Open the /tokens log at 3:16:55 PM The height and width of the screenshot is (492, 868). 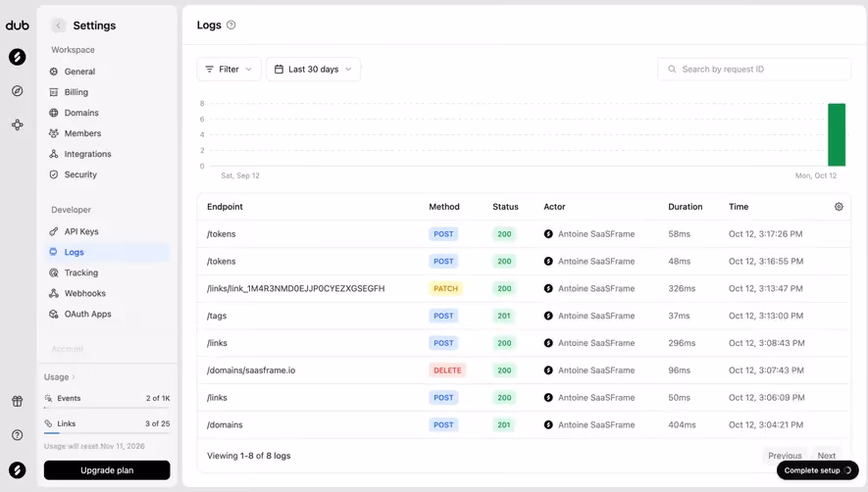(524, 262)
